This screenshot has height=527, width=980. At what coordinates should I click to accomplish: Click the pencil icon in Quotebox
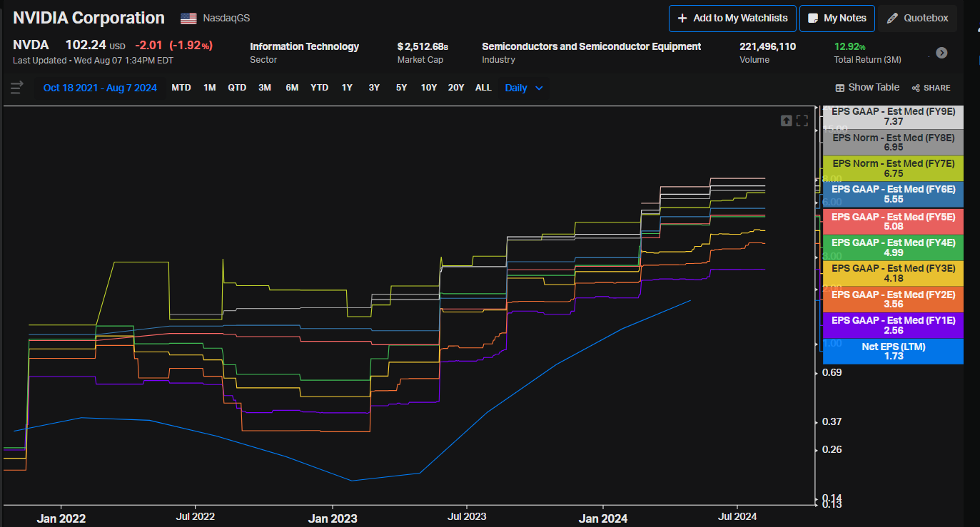coord(892,18)
